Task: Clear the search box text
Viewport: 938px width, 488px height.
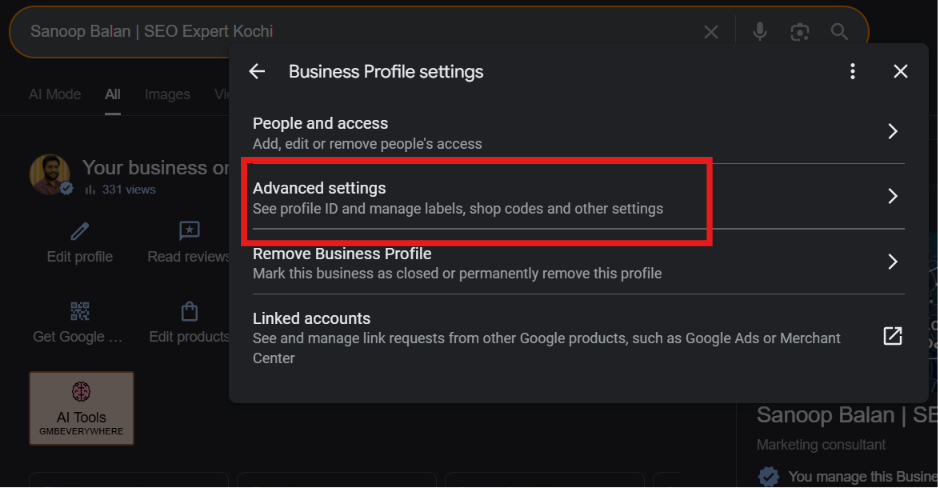Action: 711,32
